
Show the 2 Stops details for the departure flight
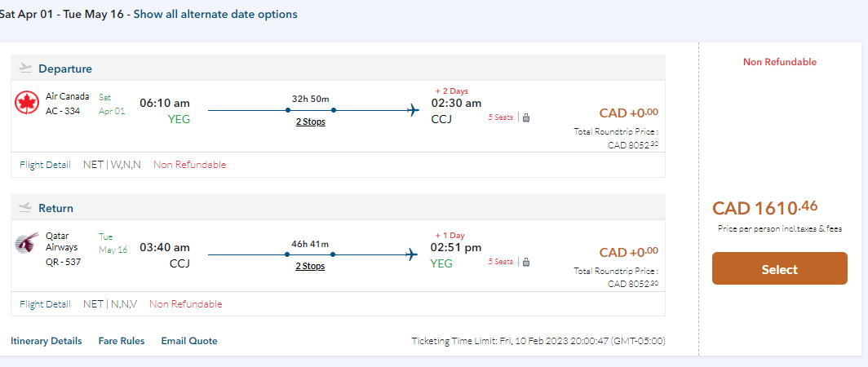(x=310, y=122)
